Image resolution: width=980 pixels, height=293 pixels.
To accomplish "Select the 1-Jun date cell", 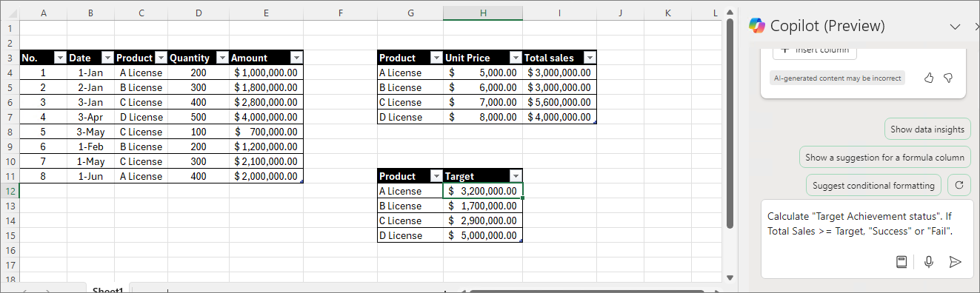I will pos(90,176).
